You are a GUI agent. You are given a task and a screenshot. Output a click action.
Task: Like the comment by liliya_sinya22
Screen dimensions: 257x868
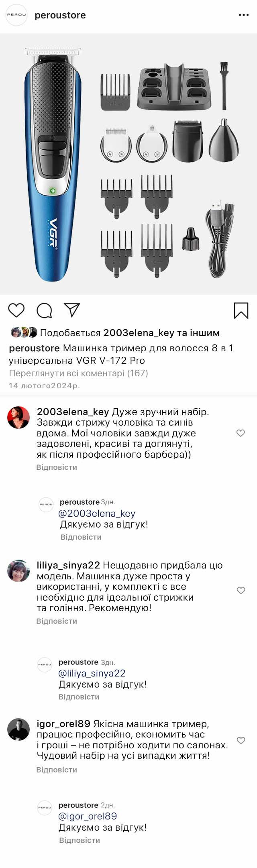241,591
